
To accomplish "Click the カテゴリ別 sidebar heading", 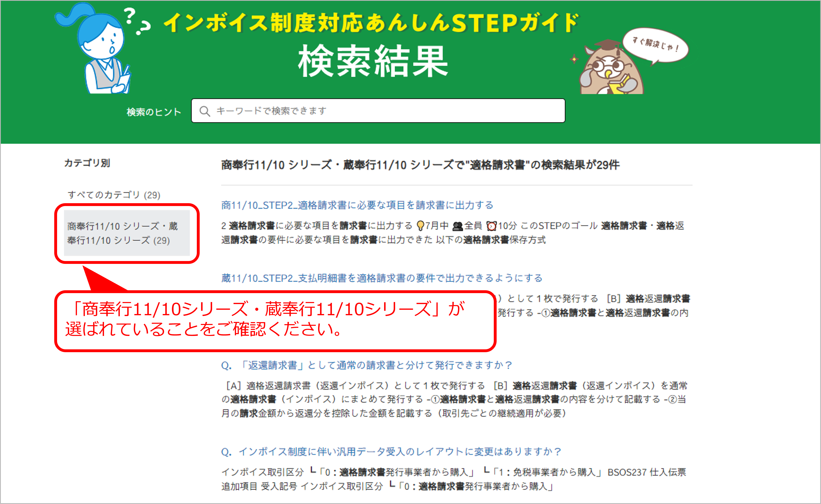I will tap(87, 163).
